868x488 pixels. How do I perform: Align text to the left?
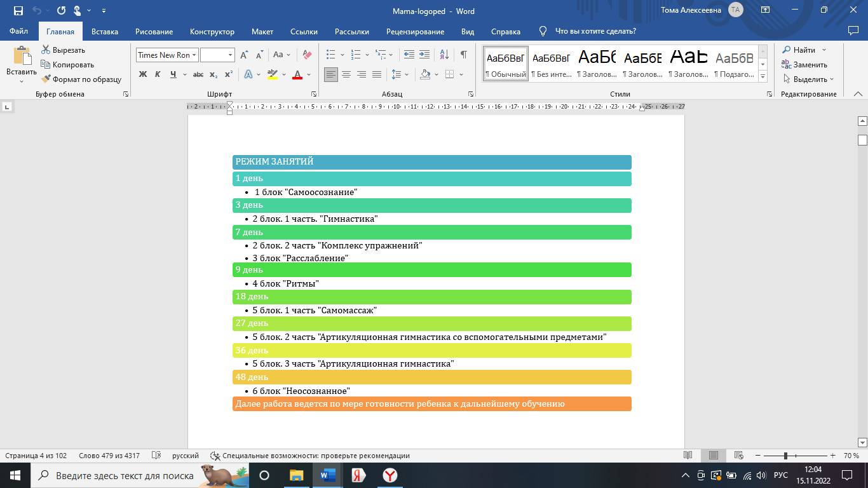point(330,74)
